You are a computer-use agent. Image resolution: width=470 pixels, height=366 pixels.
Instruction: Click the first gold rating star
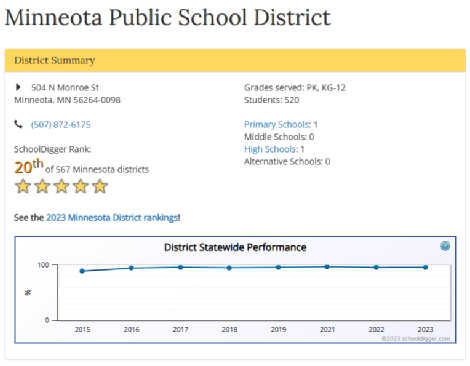point(23,186)
